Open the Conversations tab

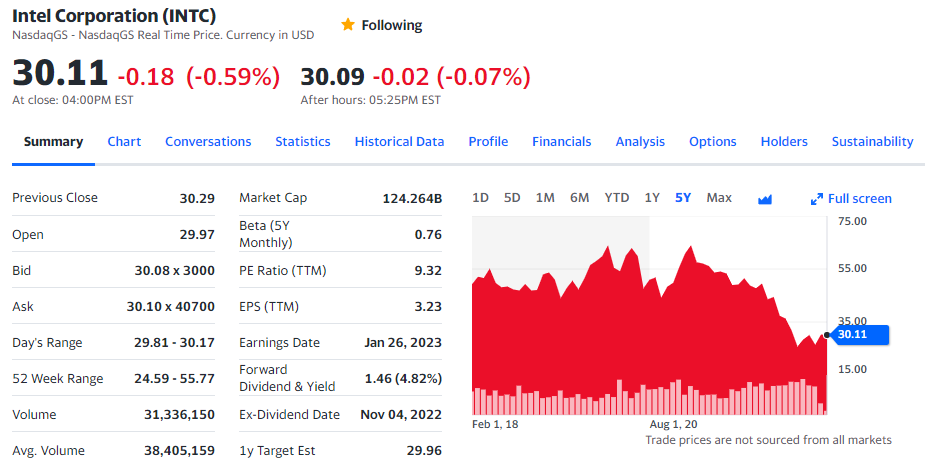[208, 142]
